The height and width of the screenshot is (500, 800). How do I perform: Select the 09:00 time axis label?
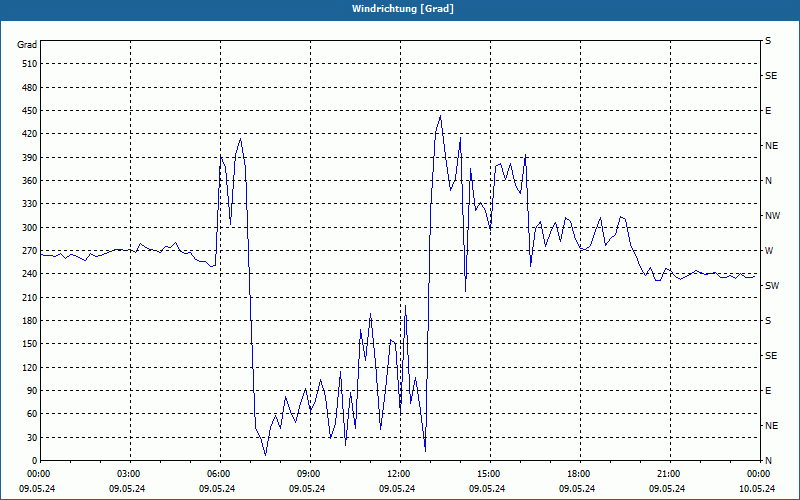coord(309,474)
